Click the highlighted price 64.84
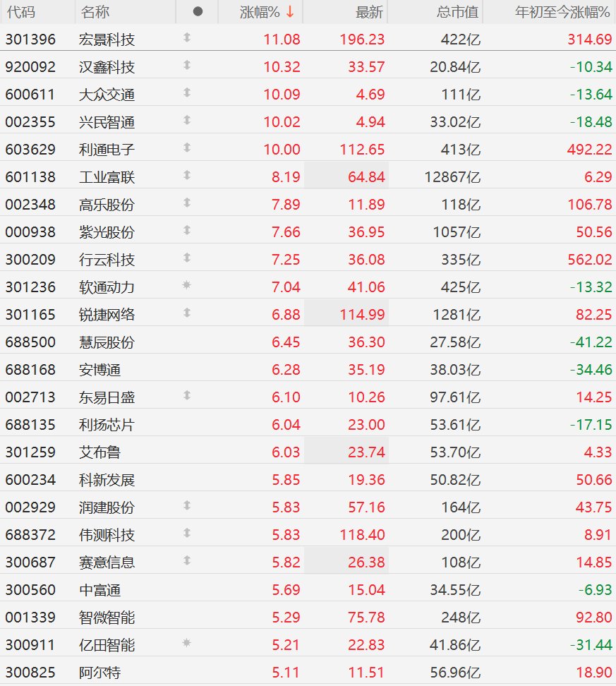This screenshot has width=616, height=686. pyautogui.click(x=366, y=177)
